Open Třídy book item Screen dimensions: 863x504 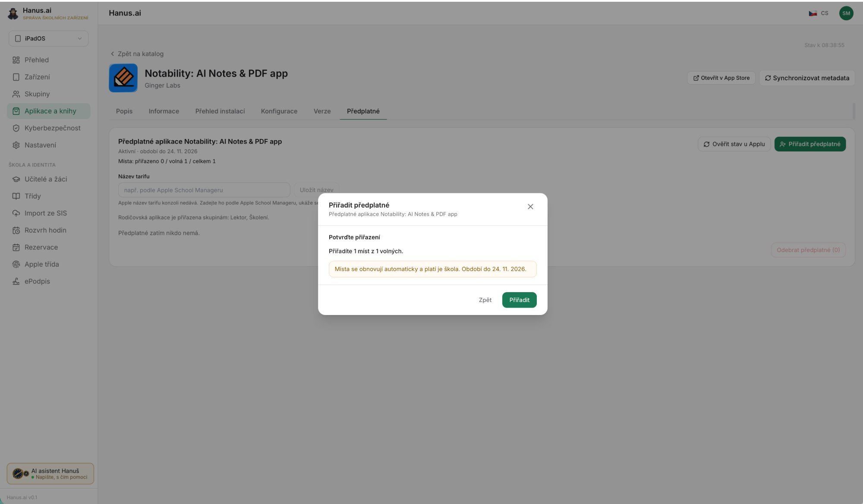[x=48, y=196]
